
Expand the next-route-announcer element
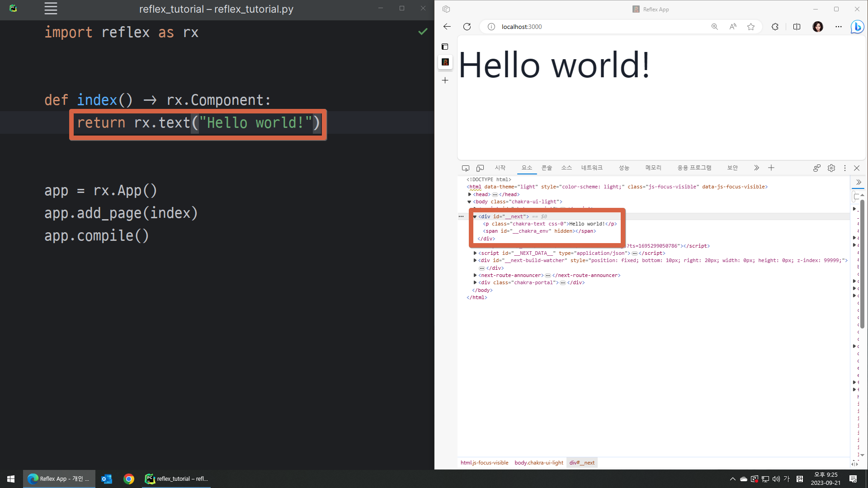point(475,275)
